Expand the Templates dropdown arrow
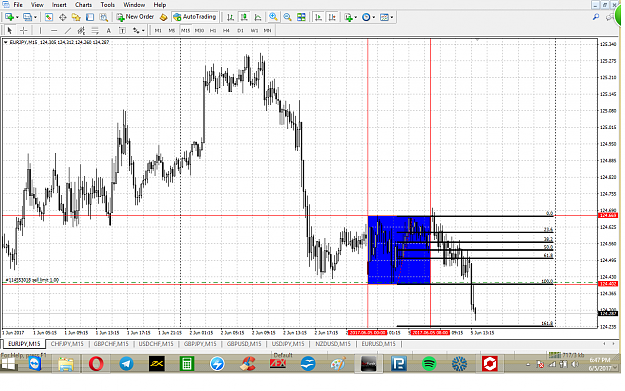 (392, 17)
